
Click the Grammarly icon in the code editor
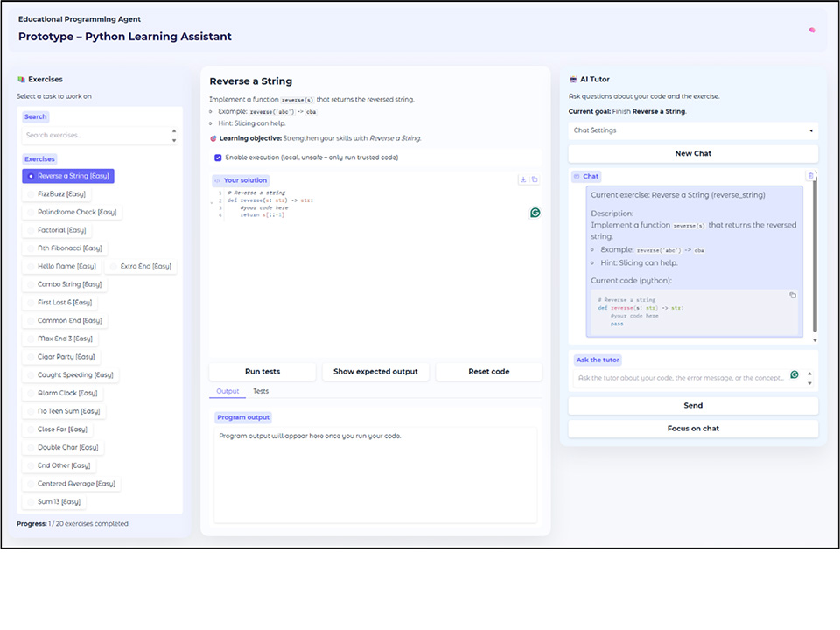[x=535, y=213]
